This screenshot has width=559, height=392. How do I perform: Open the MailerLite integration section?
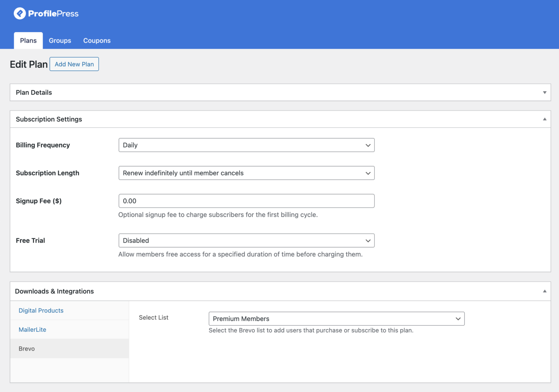(x=32, y=330)
